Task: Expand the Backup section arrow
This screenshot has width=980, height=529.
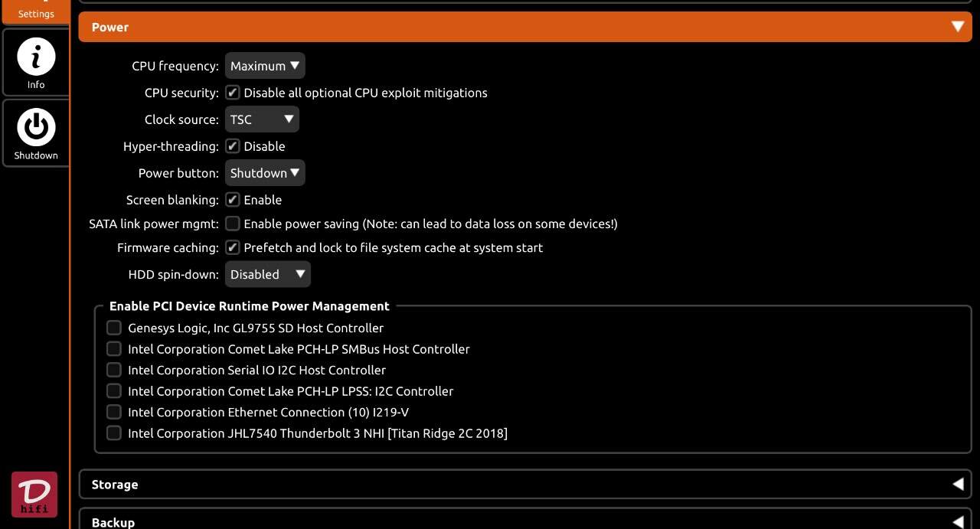Action: click(957, 522)
